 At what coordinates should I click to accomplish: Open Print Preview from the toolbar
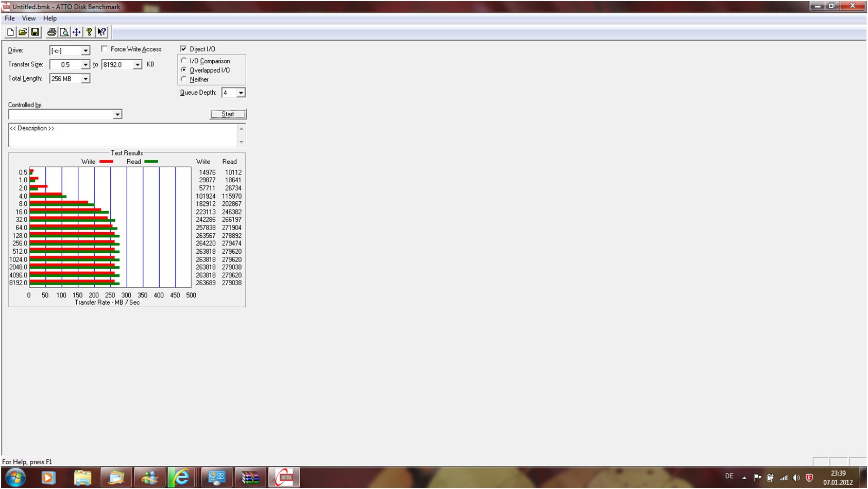64,32
